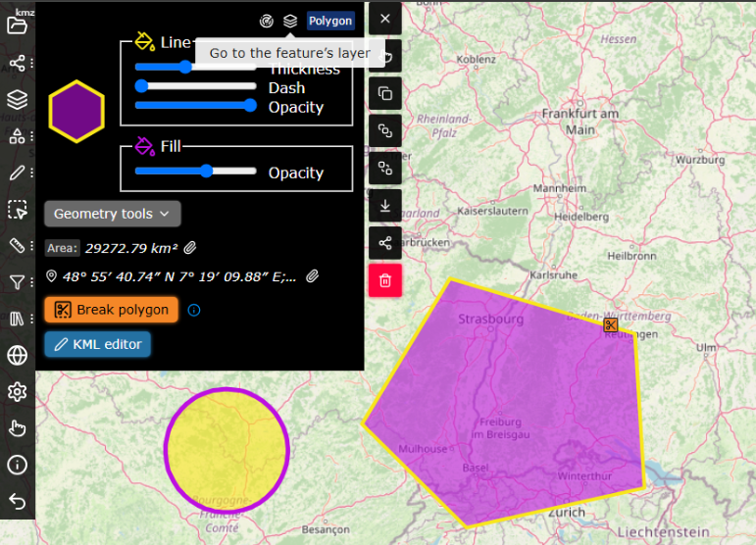The image size is (756, 545).
Task: Adjust the line Opacity slider
Action: [x=195, y=106]
